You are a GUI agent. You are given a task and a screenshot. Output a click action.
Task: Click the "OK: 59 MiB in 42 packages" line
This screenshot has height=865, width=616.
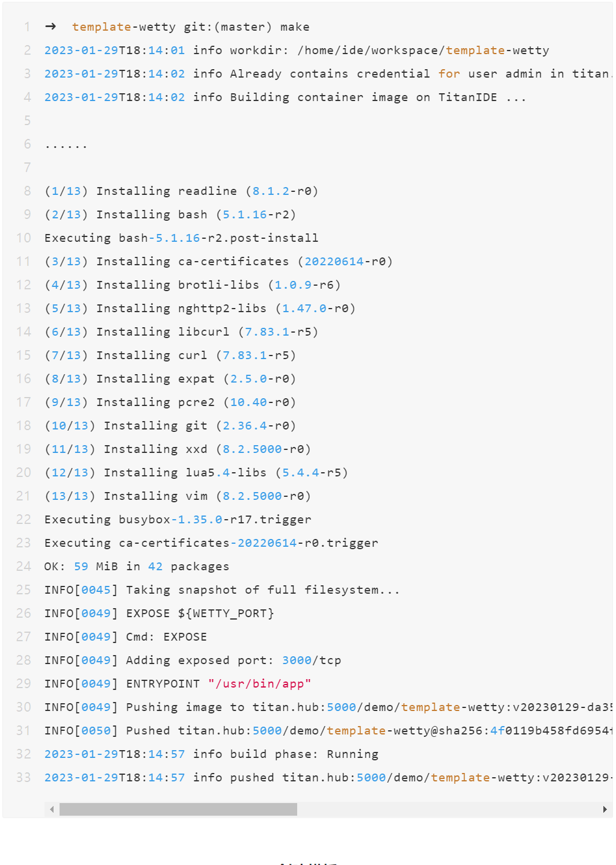coord(137,567)
